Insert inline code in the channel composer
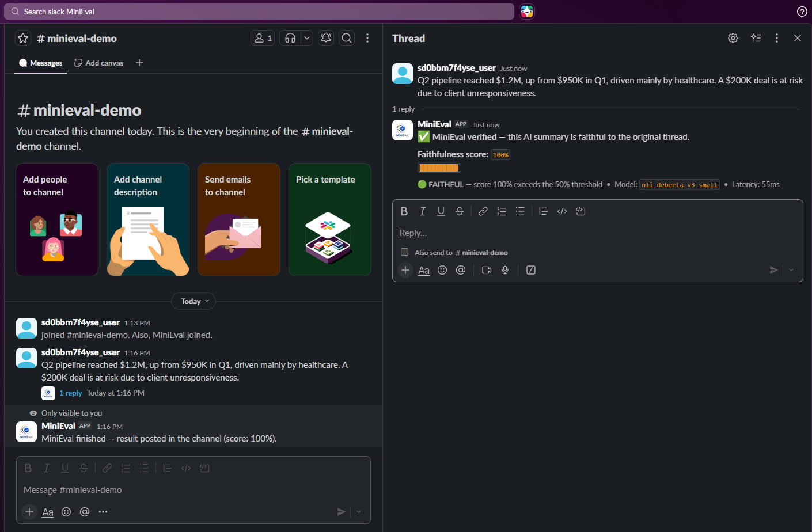Viewport: 812px width, 532px height. pyautogui.click(x=186, y=468)
